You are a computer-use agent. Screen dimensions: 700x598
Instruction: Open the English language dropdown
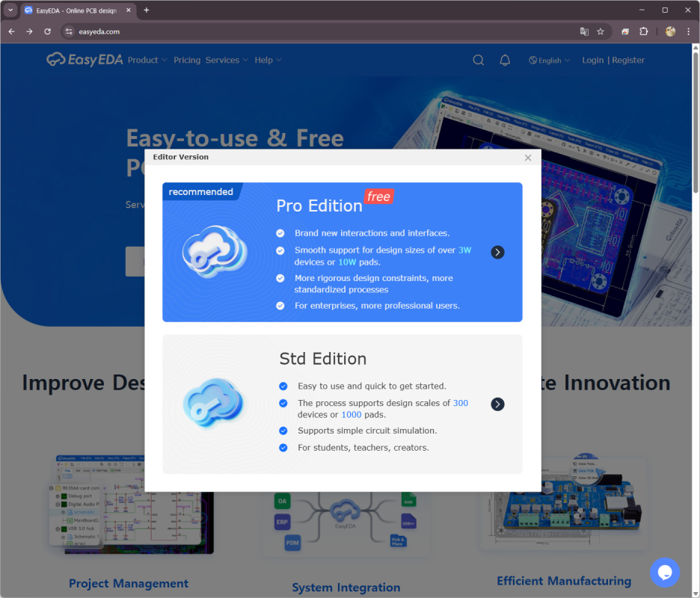(x=549, y=61)
